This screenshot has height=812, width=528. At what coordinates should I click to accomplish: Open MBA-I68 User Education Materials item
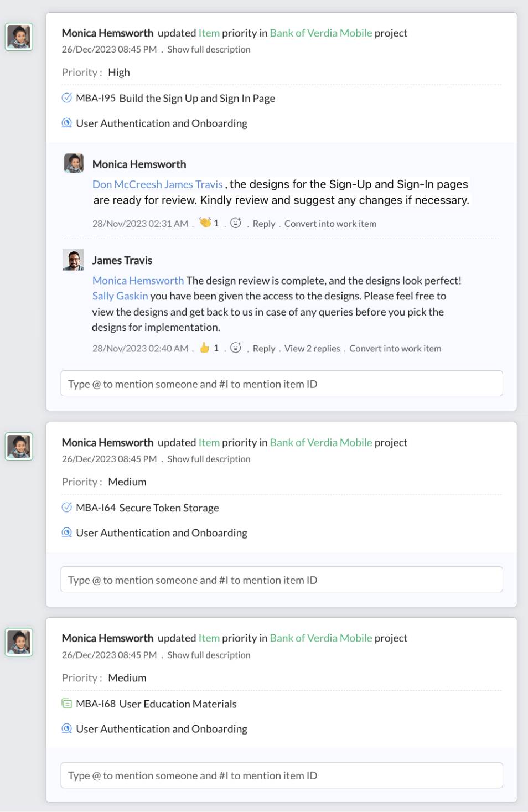pos(156,704)
